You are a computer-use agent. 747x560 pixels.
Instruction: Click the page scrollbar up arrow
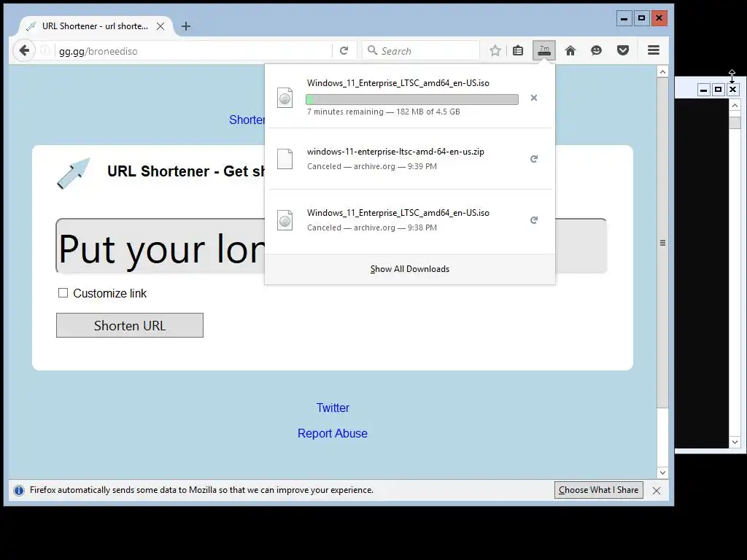click(x=662, y=72)
